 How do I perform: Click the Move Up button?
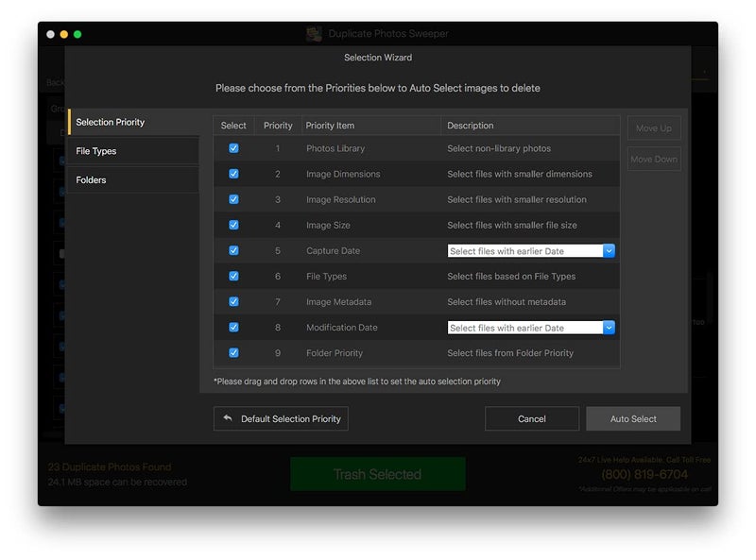[x=653, y=128]
